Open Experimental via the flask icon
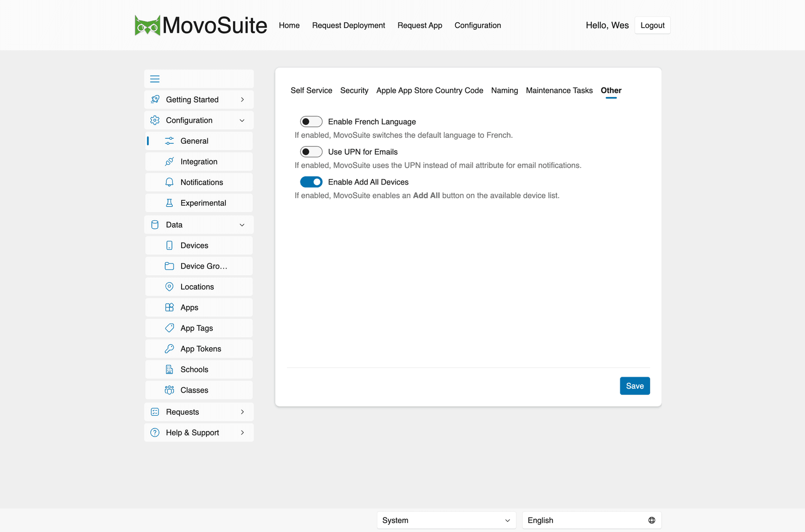The width and height of the screenshot is (805, 532). pos(170,203)
